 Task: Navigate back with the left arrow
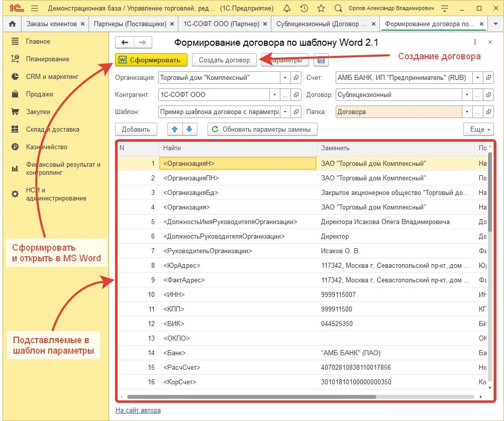coord(125,42)
